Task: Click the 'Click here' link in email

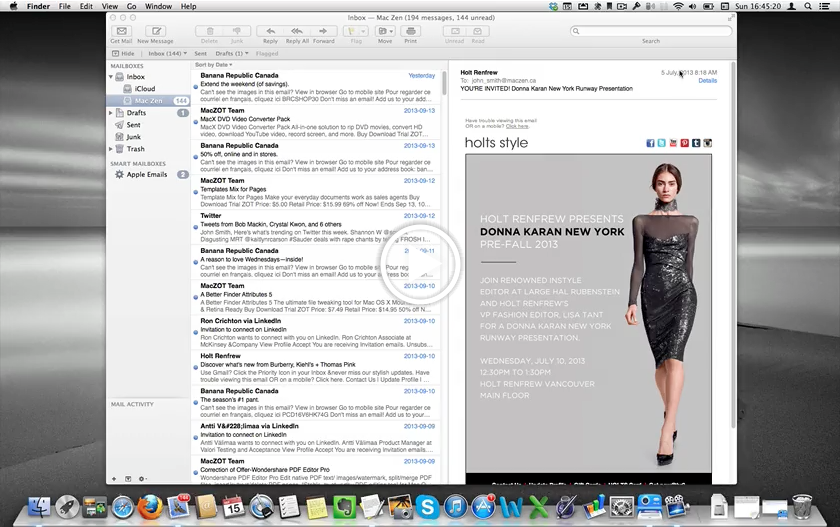Action: click(517, 126)
